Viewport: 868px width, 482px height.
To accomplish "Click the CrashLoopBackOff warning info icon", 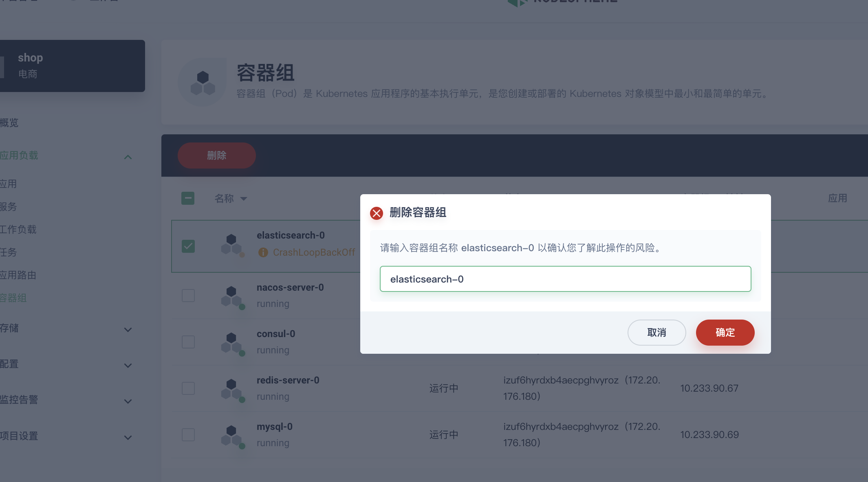I will point(263,252).
